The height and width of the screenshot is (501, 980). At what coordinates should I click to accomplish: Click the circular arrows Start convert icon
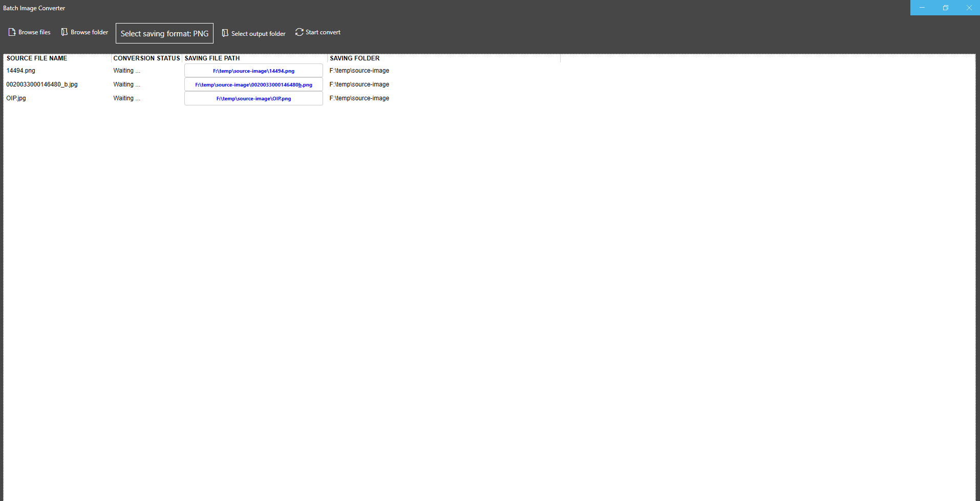[x=299, y=32]
